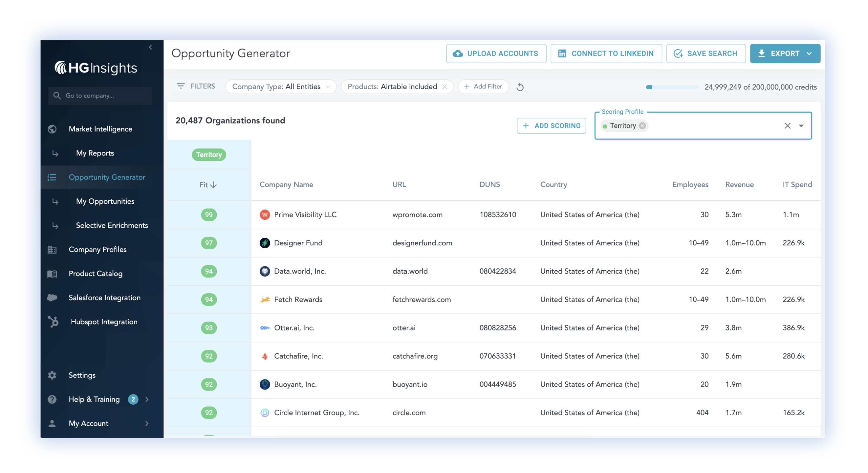
Task: Click the fit score 97 badge
Action: 209,243
